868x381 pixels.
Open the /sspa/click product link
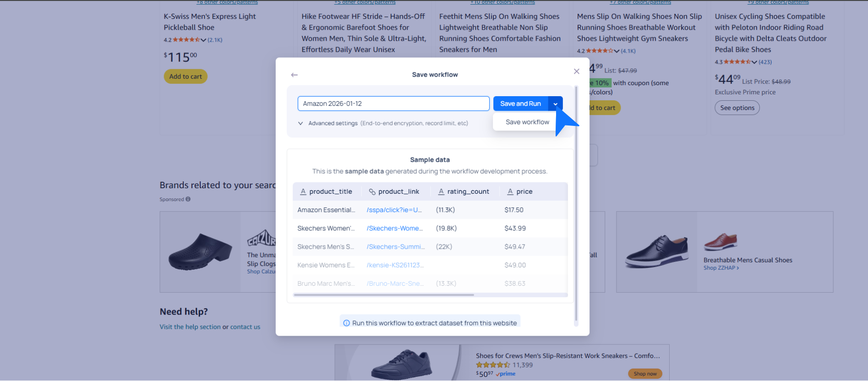(394, 210)
